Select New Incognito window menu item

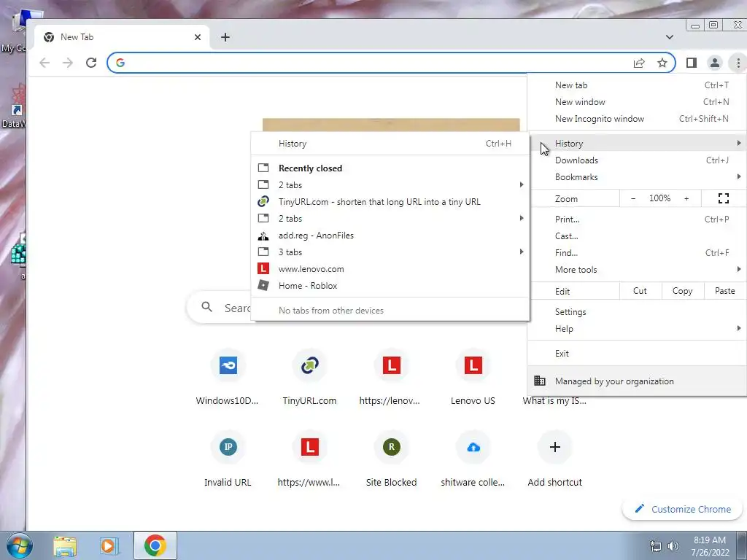coord(637,119)
